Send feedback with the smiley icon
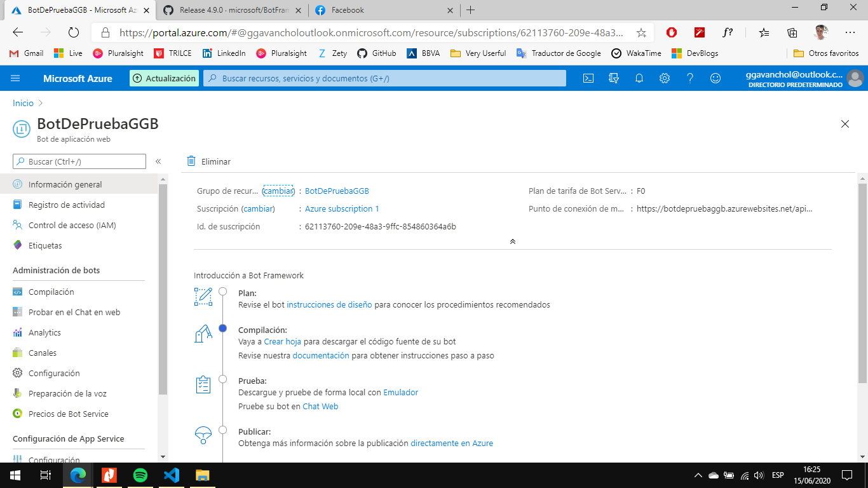Viewport: 868px width, 488px height. (715, 78)
